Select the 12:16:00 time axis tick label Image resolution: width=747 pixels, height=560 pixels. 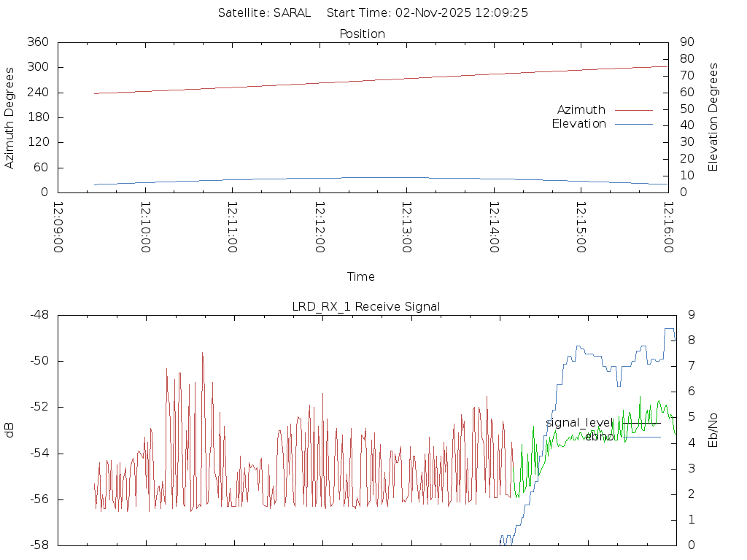[x=667, y=227]
